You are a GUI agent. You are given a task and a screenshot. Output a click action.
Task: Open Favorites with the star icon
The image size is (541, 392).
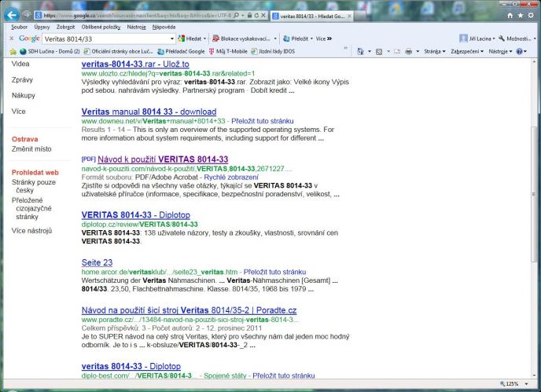click(x=521, y=16)
